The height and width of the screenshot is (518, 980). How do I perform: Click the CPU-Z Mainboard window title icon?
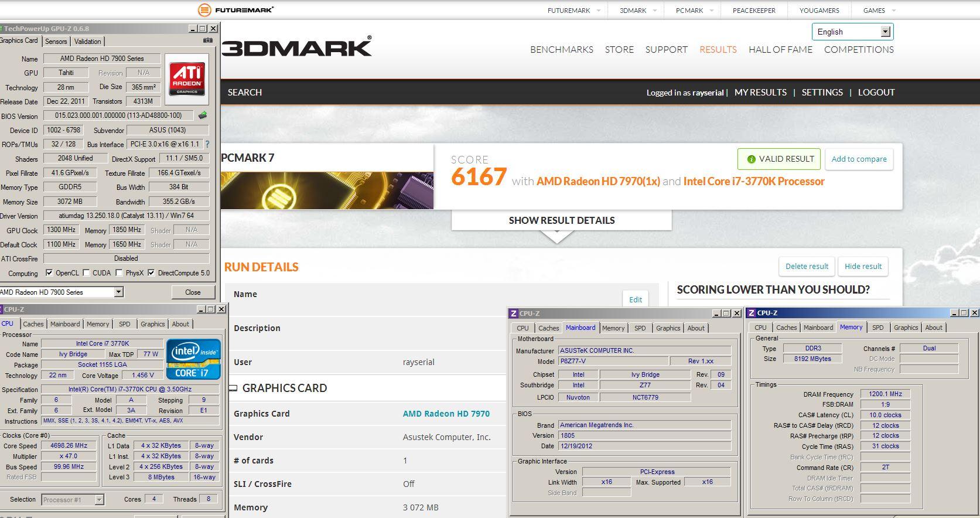pos(514,313)
